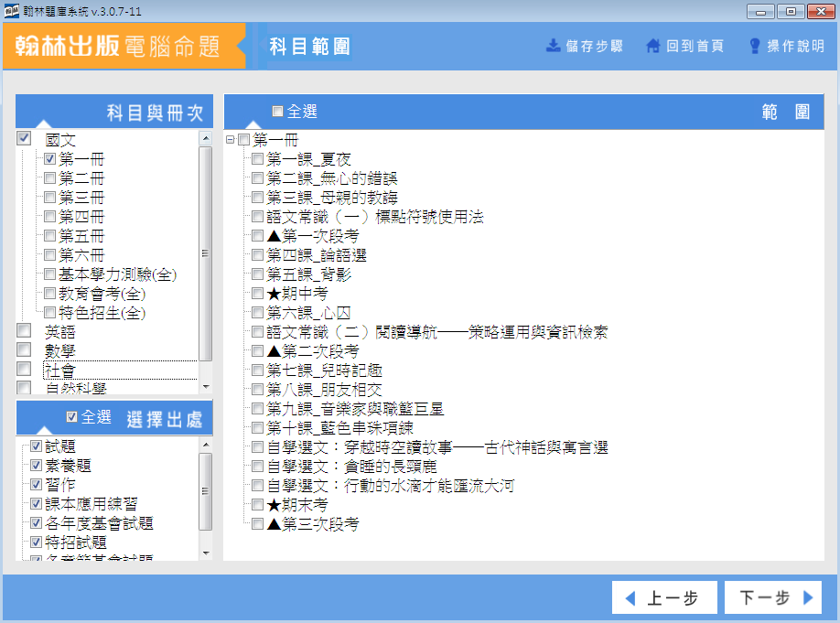Check 語文常識（二）閱讀導航 checkbox
Image resolution: width=840 pixels, height=623 pixels.
pyautogui.click(x=258, y=331)
